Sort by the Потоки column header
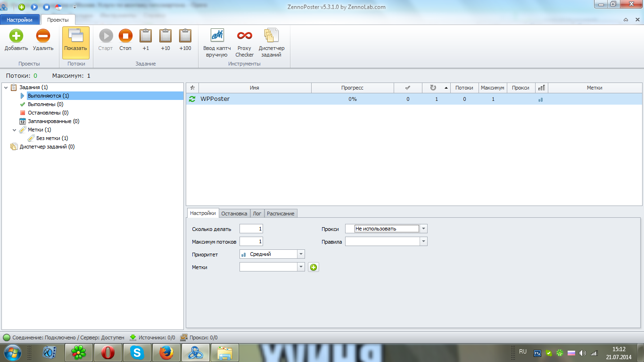 [464, 88]
